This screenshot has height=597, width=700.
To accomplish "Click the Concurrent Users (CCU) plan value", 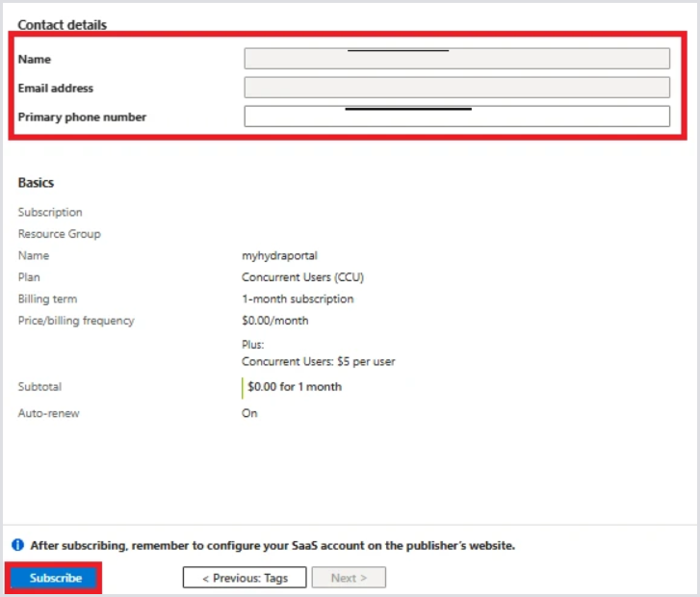I will 302,277.
